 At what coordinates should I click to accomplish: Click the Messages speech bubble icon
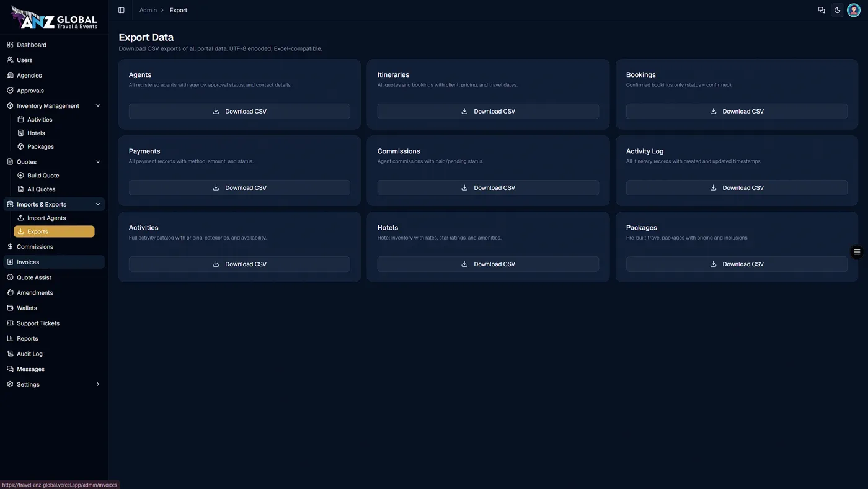[x=10, y=369]
